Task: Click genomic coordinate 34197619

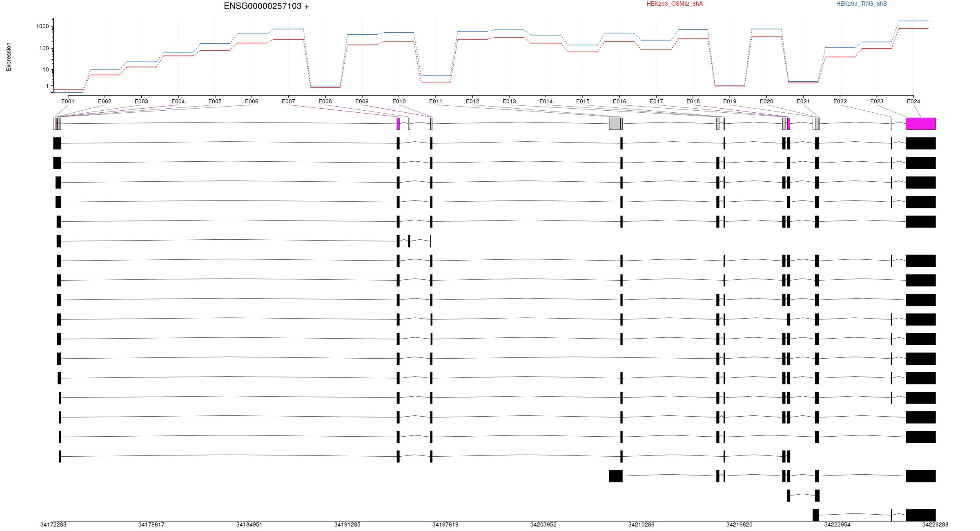Action: [x=445, y=524]
